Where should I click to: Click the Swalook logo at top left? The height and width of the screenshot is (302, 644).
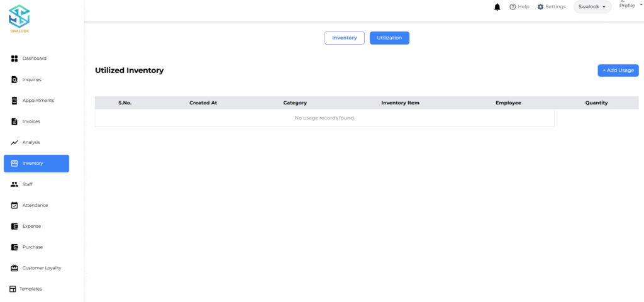tap(19, 17)
